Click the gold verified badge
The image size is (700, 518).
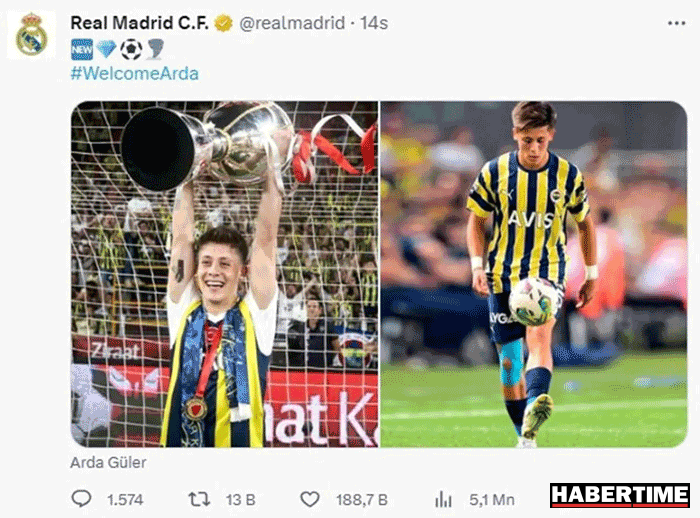click(224, 23)
